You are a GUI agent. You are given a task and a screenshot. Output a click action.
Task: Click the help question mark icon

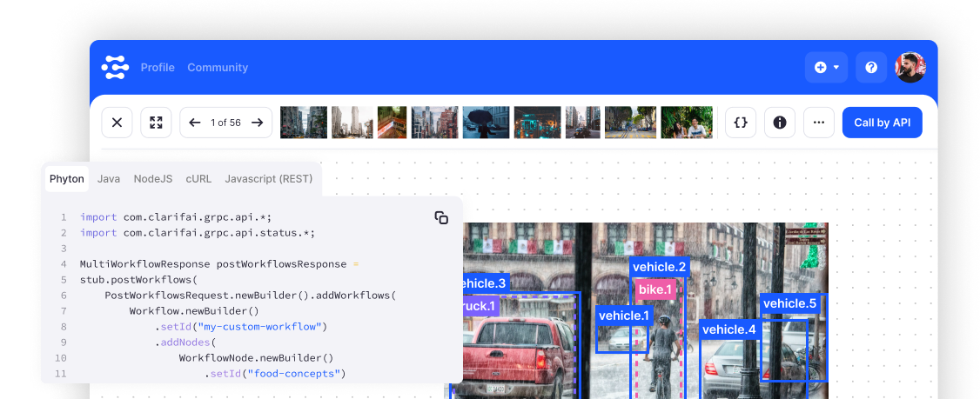pyautogui.click(x=870, y=67)
